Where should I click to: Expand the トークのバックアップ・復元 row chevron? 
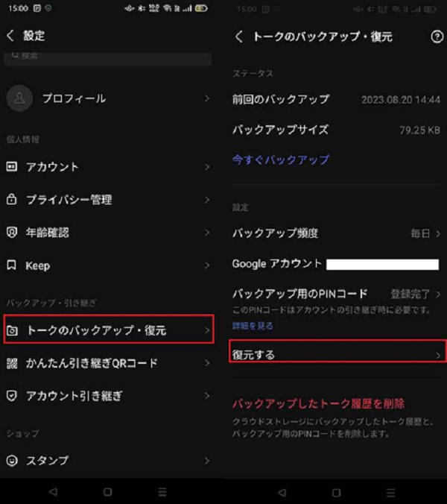point(207,330)
